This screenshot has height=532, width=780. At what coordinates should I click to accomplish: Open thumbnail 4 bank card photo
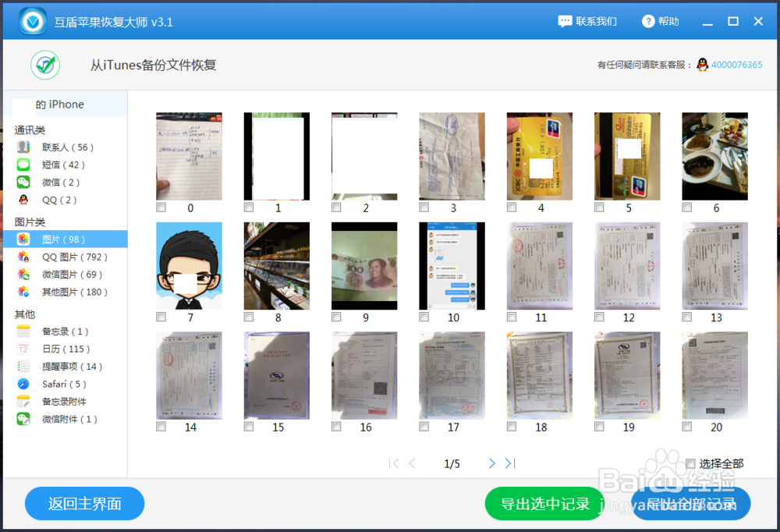[x=540, y=156]
